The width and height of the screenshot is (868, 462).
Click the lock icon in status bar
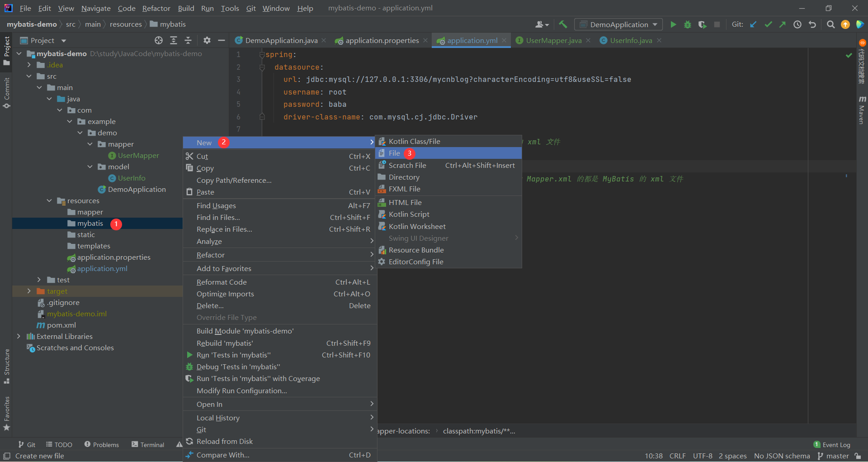pyautogui.click(x=858, y=456)
